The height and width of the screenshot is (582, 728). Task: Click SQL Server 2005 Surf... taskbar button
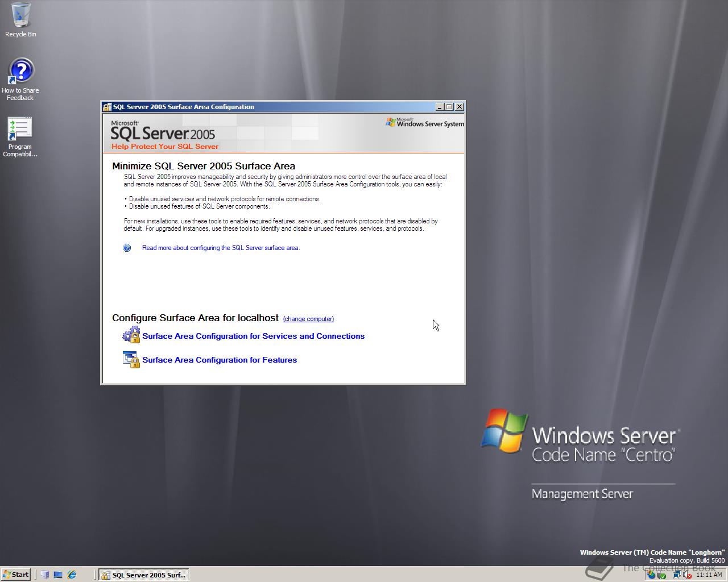pos(143,575)
